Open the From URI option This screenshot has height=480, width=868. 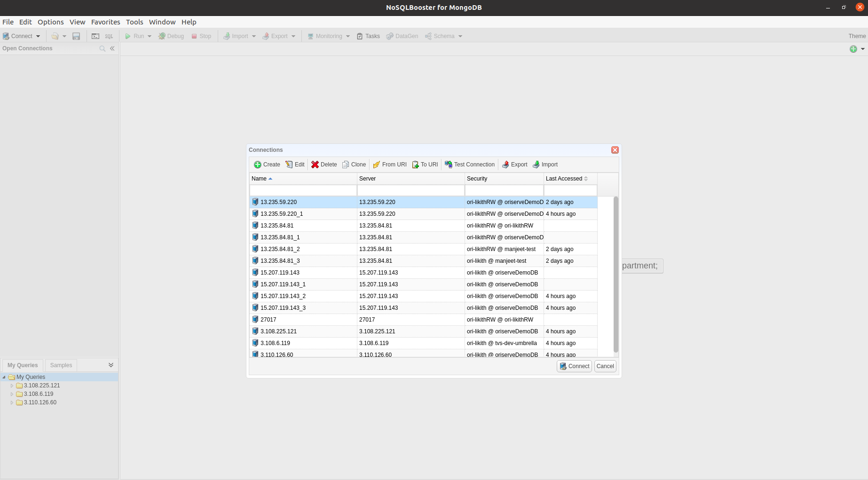pyautogui.click(x=389, y=165)
